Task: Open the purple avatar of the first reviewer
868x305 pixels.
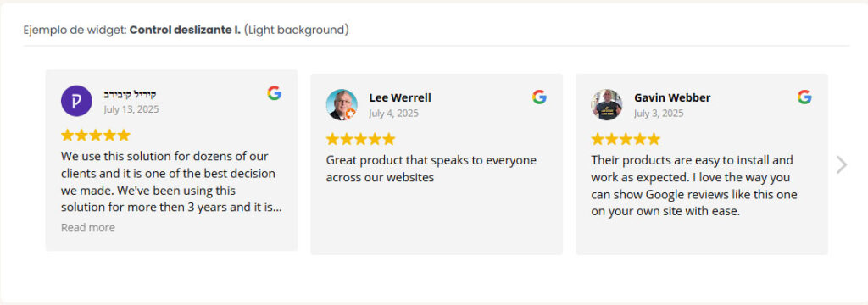Action: (x=76, y=101)
